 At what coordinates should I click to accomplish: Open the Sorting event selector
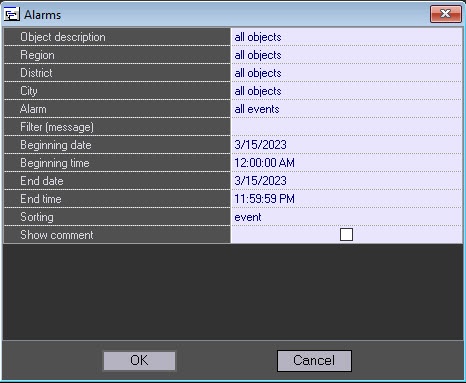click(346, 217)
